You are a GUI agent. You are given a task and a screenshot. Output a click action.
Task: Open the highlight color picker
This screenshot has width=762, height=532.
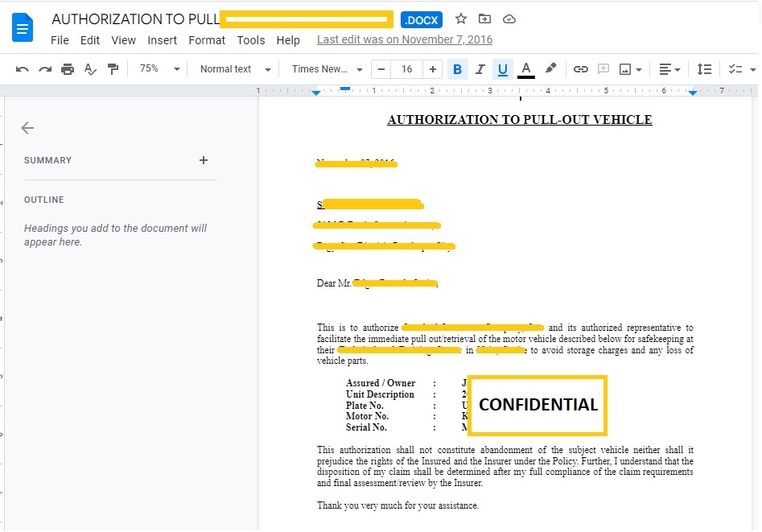pyautogui.click(x=550, y=68)
